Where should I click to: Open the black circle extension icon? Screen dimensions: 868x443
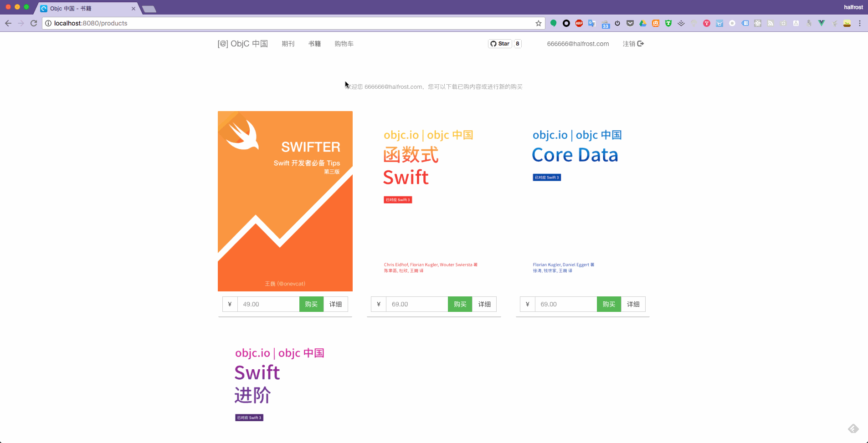(566, 23)
